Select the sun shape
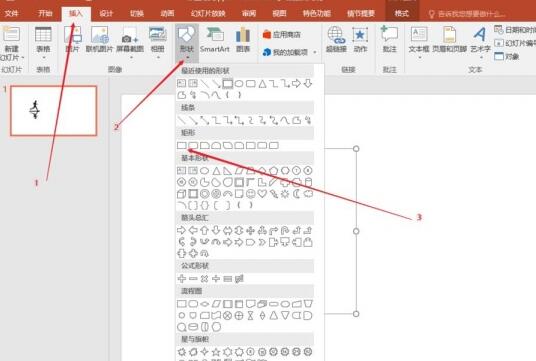Viewport: 536px width, 361px height. (x=285, y=194)
